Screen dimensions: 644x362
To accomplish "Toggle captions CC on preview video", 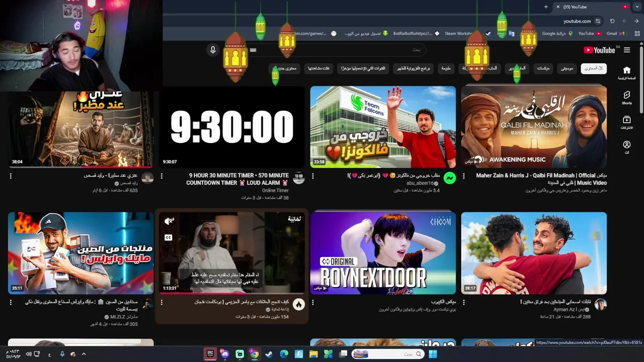I will [169, 237].
